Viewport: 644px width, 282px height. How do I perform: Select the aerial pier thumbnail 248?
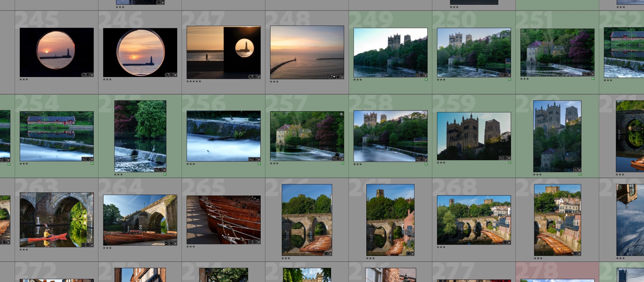[307, 52]
